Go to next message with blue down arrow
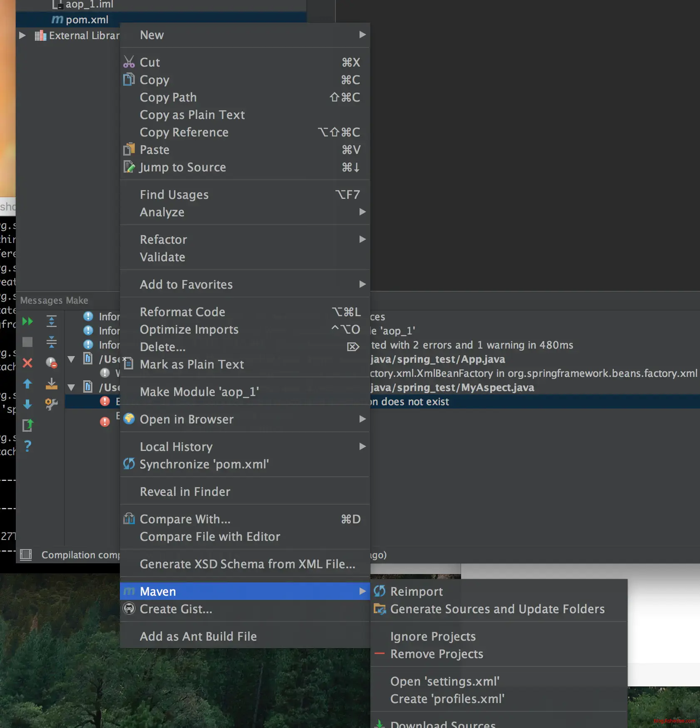This screenshot has height=728, width=700. coord(27,404)
